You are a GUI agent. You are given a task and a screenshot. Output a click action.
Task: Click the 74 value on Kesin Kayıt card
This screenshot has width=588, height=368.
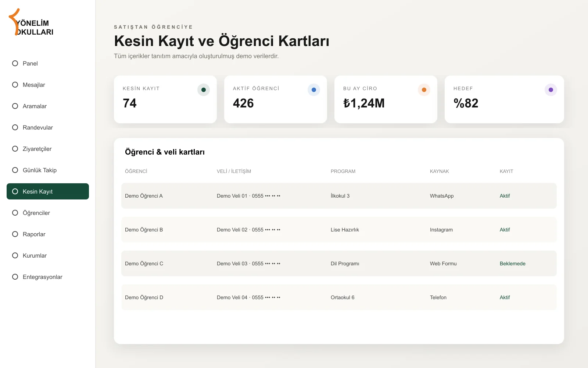[130, 103]
